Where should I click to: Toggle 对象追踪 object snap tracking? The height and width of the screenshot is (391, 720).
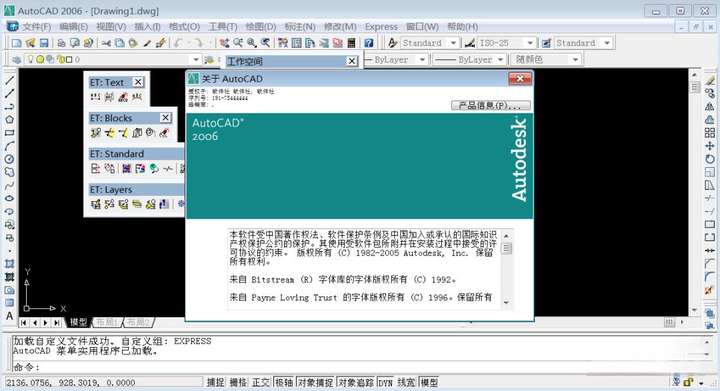tap(356, 382)
